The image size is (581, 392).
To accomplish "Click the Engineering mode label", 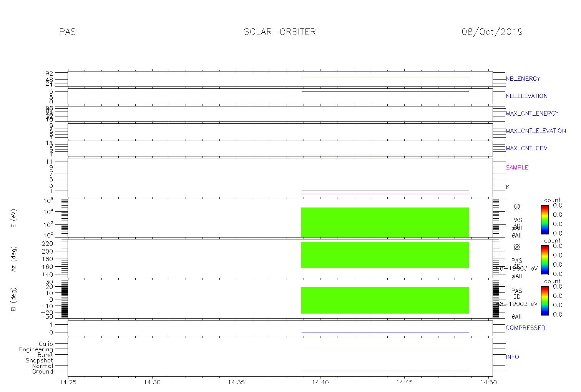I will (36, 349).
